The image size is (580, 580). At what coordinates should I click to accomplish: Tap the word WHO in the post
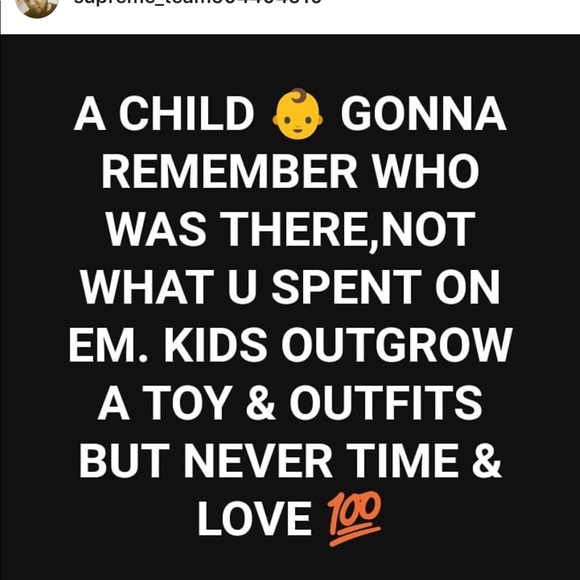click(425, 172)
